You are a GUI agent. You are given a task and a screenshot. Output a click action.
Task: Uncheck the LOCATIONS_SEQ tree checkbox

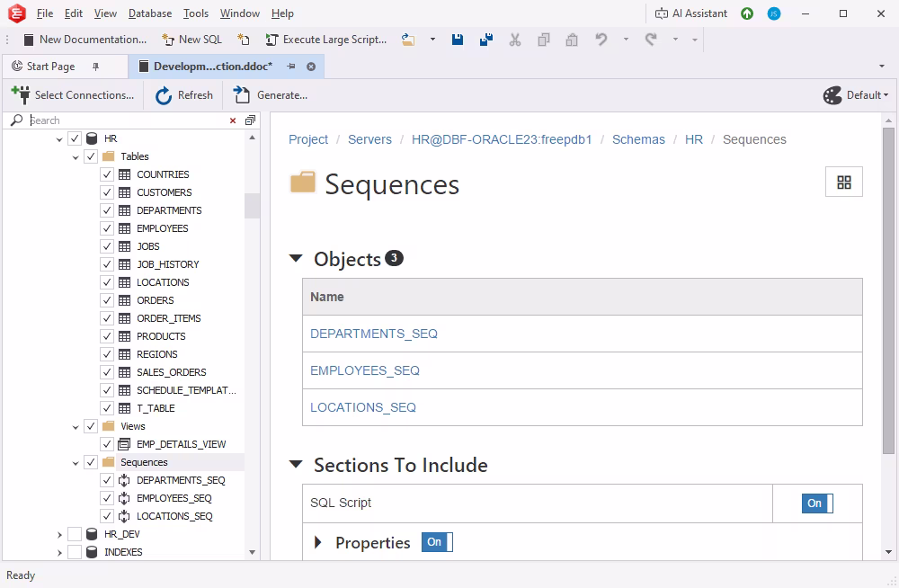[x=107, y=516]
